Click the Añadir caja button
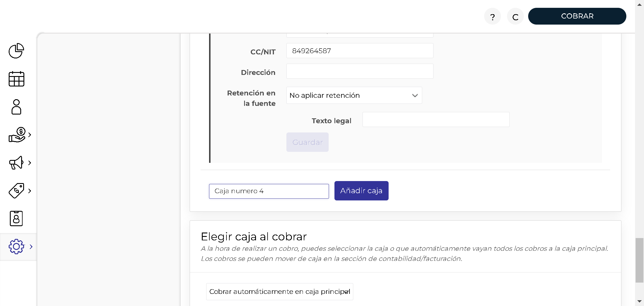Screen dimensions: 644x306 361,191
